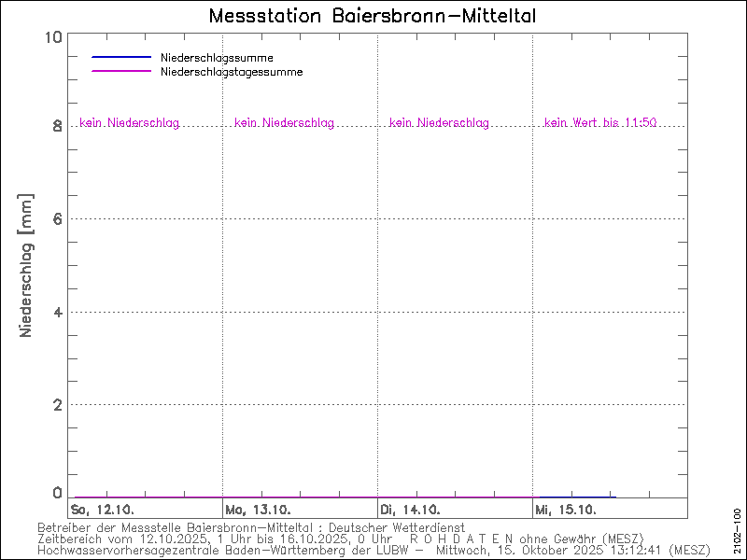Click the Mi, 15.10. date label

pos(565,510)
